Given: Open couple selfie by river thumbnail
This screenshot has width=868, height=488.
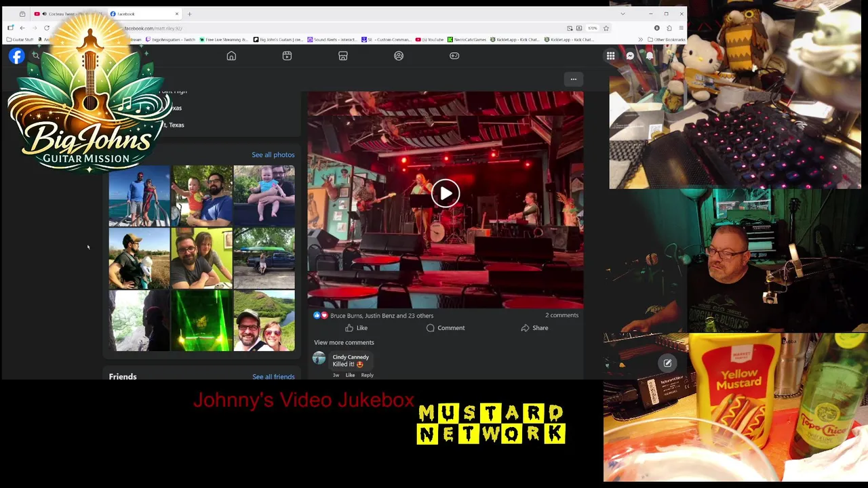Looking at the screenshot, I should tap(264, 321).
